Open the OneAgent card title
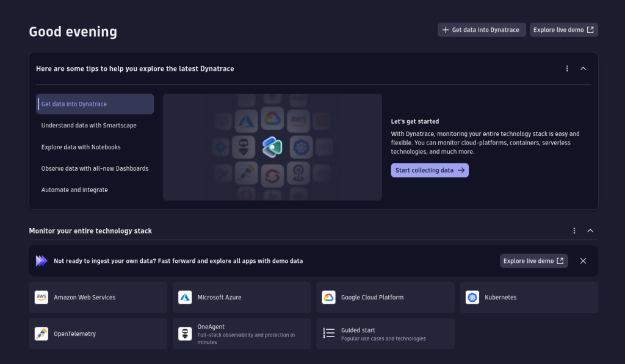Viewport: 625px width, 364px height. tap(211, 327)
